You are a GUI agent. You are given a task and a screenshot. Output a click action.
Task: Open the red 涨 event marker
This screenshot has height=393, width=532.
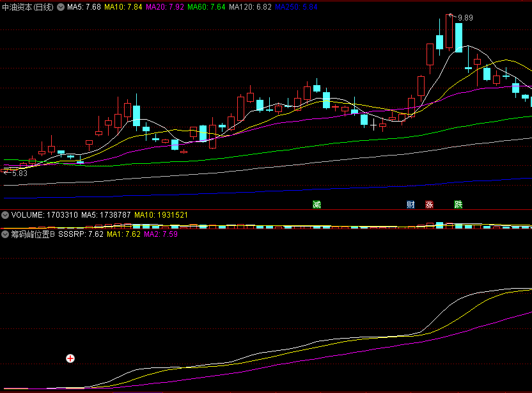point(429,204)
